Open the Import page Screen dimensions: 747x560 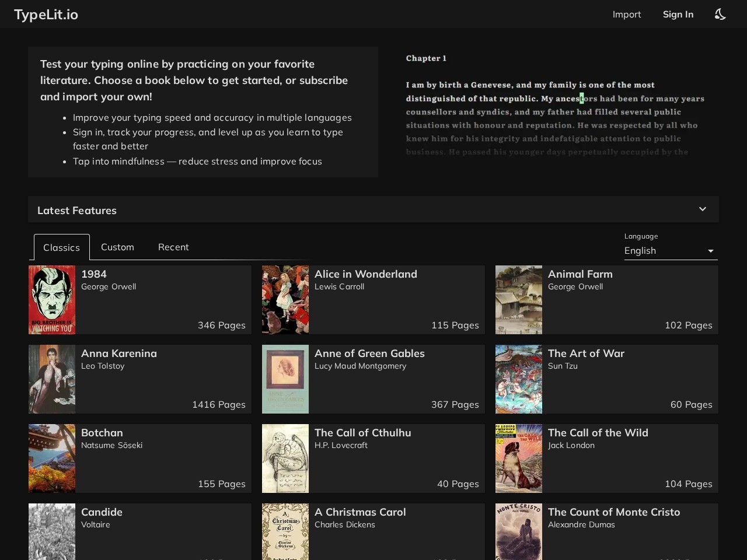click(x=627, y=15)
